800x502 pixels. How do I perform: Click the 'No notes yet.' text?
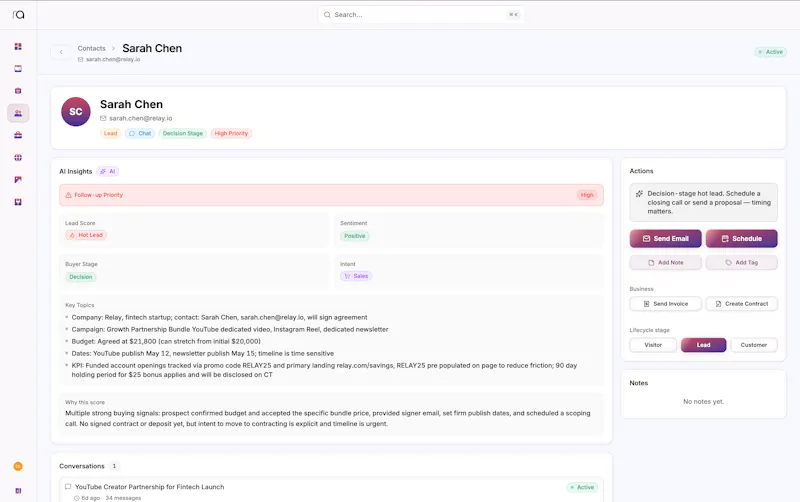[x=703, y=402]
